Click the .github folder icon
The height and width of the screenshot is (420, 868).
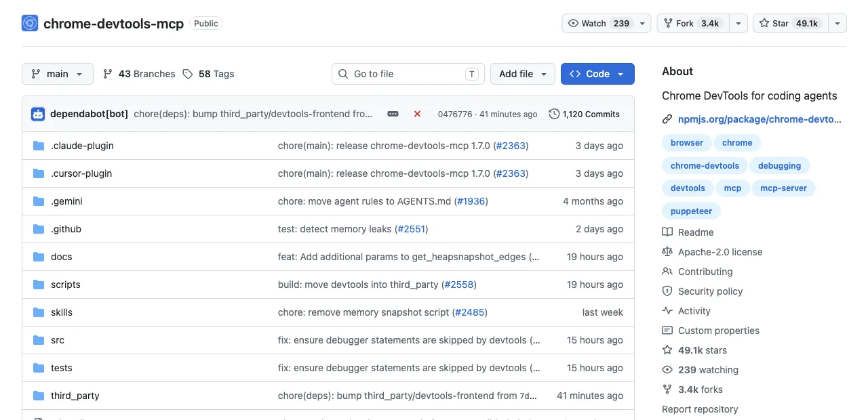click(x=39, y=229)
